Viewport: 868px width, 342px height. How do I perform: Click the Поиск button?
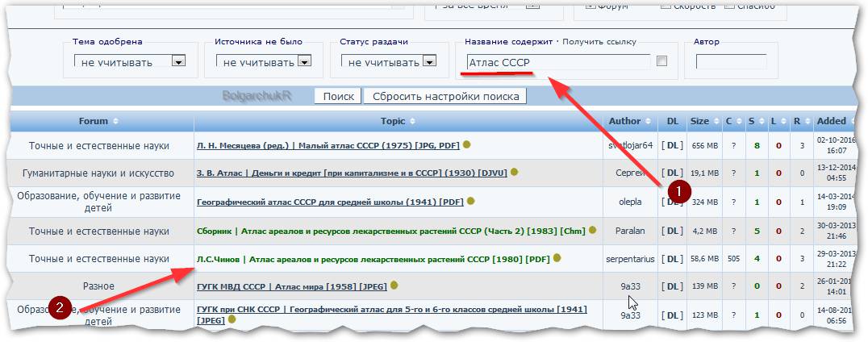(x=338, y=96)
